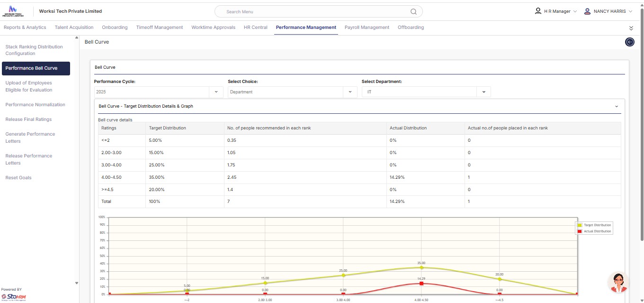The width and height of the screenshot is (644, 303).
Task: Select Release Final Ratings sidebar link
Action: (x=28, y=119)
